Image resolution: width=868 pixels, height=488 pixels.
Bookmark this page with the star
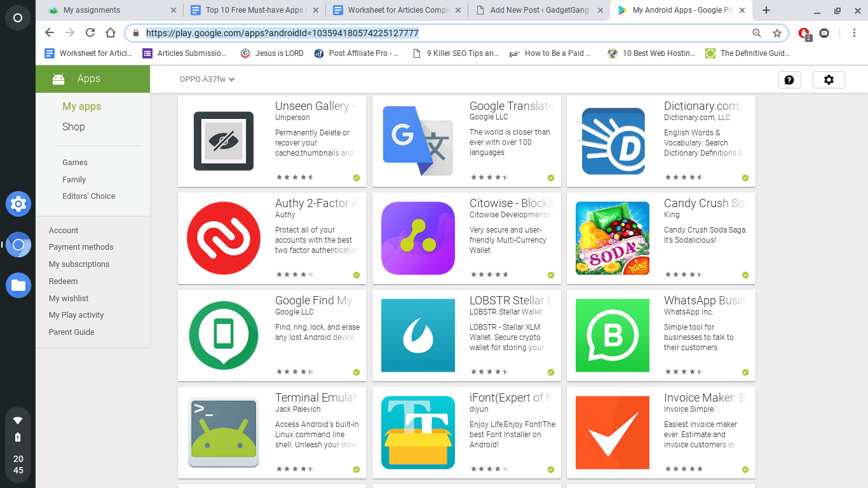click(x=776, y=33)
